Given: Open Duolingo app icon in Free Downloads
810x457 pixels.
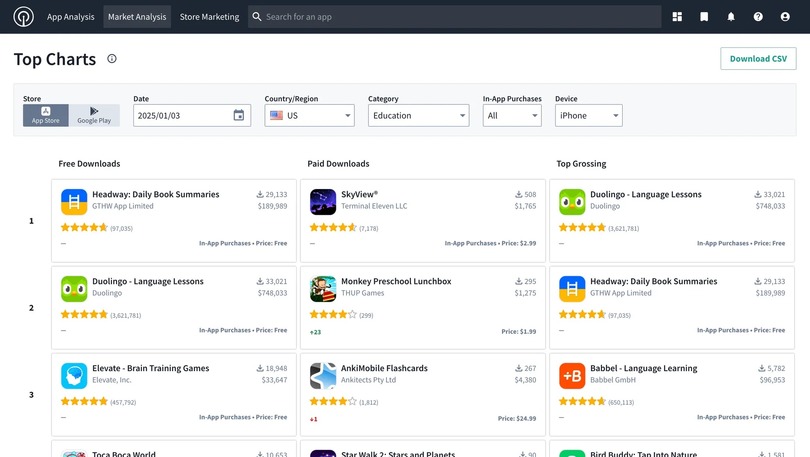Looking at the screenshot, I should (74, 289).
